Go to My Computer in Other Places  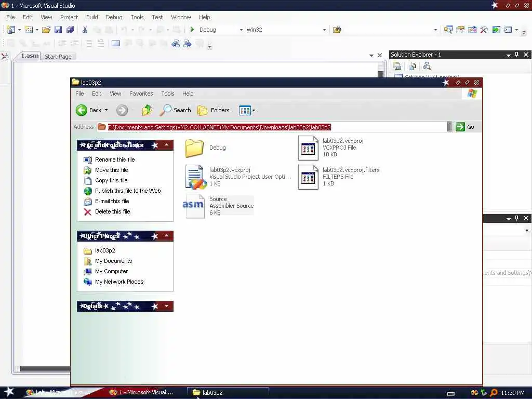111,271
